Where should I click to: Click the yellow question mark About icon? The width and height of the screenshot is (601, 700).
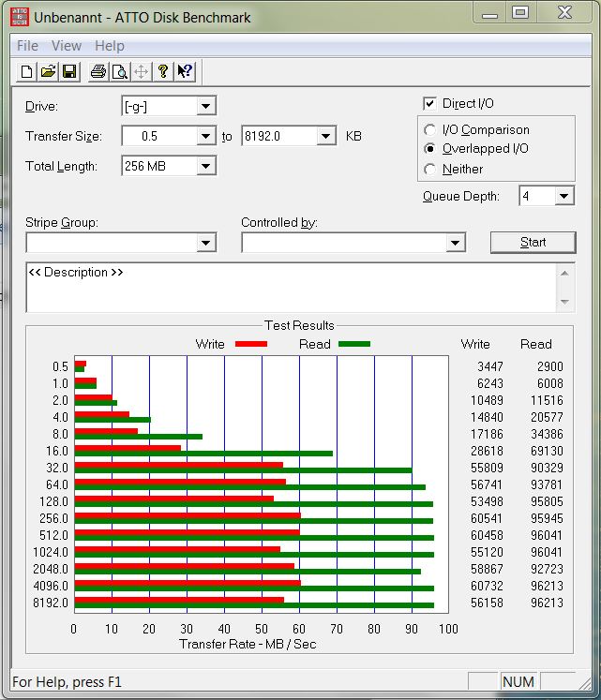[162, 71]
